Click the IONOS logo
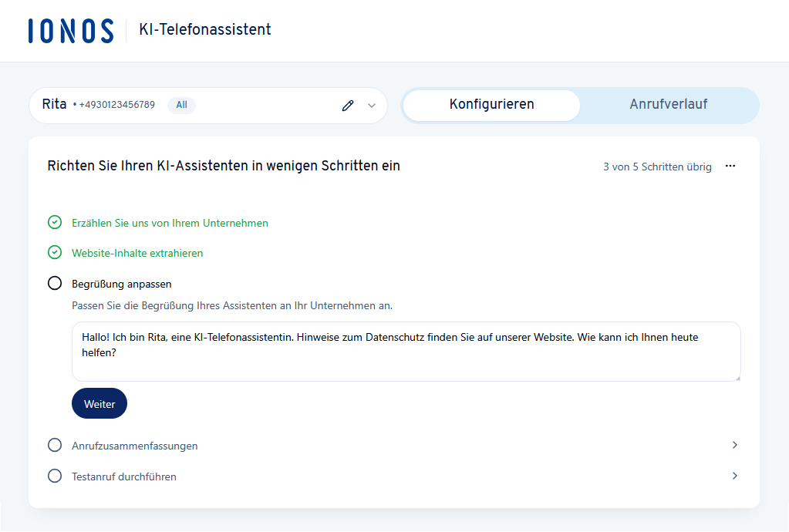 pos(69,30)
